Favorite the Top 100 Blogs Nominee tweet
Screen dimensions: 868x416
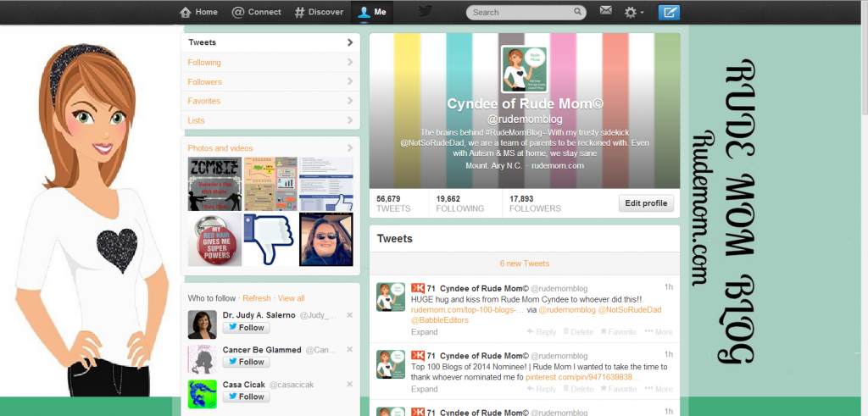point(618,389)
